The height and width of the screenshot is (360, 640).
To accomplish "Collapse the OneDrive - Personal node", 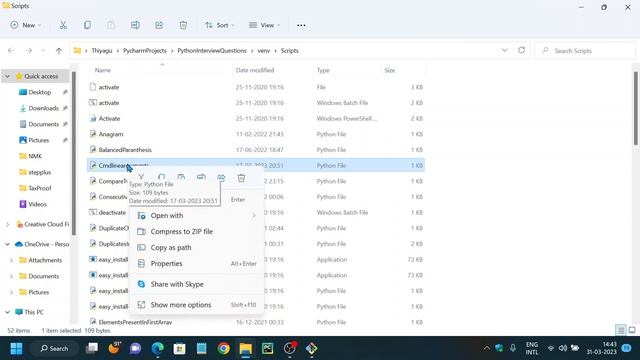I will [7, 244].
